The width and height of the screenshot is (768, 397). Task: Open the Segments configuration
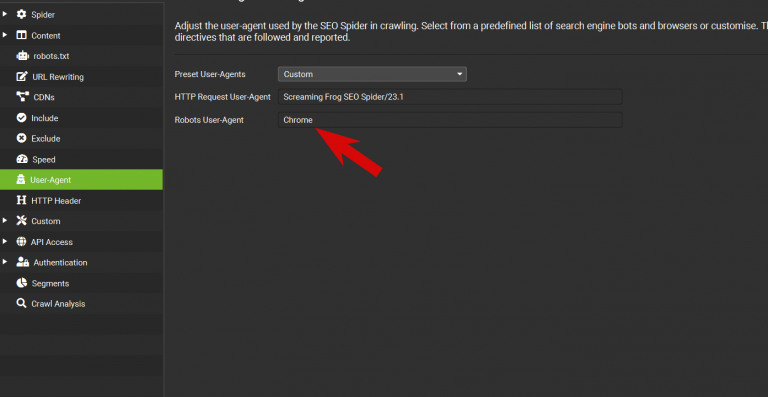[x=50, y=283]
